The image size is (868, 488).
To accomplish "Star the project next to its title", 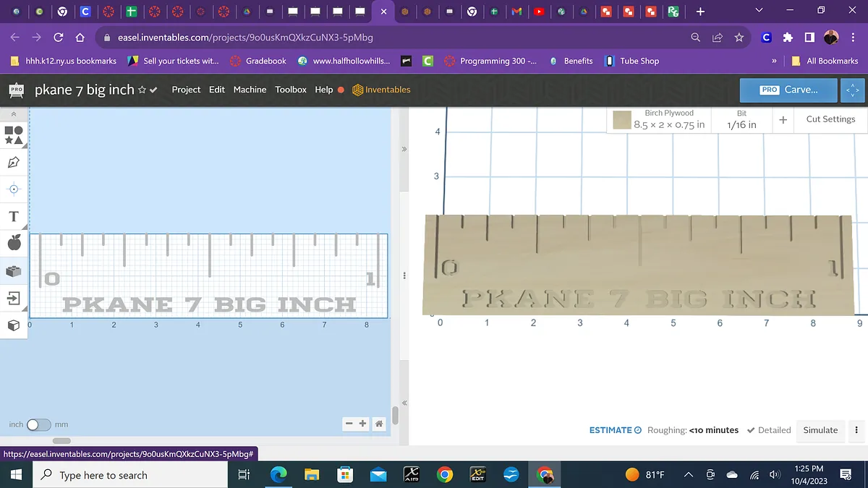I will [x=142, y=90].
